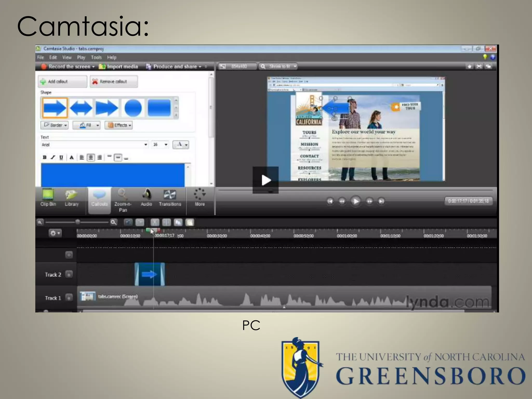532x399 pixels.
Task: Click the preview play button
Action: click(x=356, y=201)
